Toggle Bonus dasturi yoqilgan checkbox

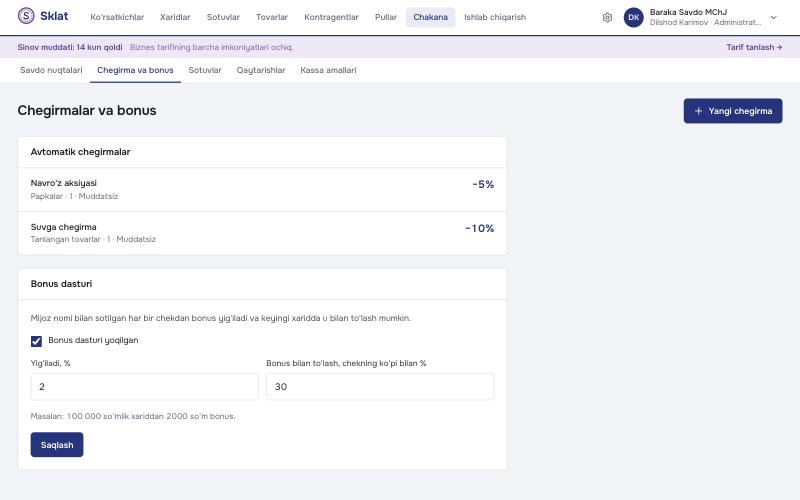pos(36,341)
